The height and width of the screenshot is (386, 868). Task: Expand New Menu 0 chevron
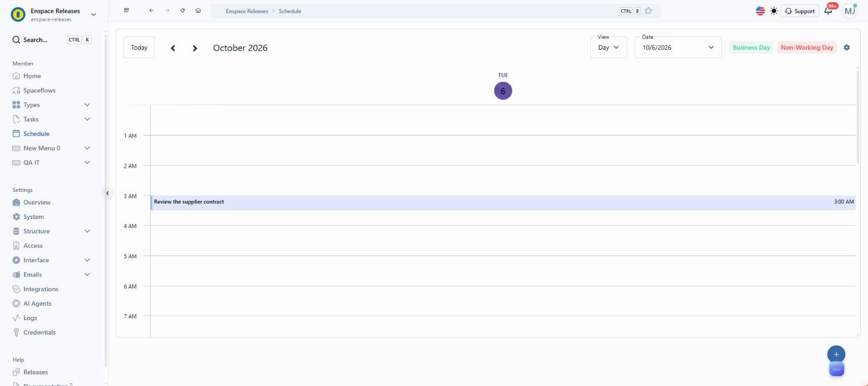(x=87, y=148)
